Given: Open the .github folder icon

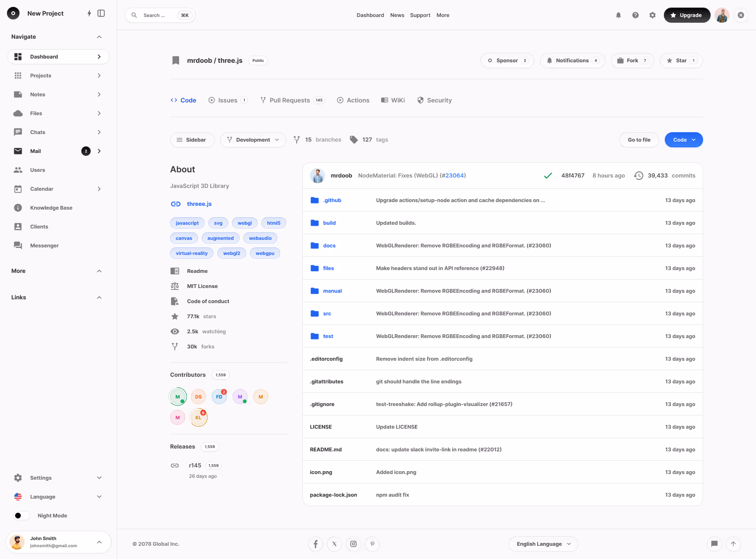Looking at the screenshot, I should pyautogui.click(x=315, y=200).
